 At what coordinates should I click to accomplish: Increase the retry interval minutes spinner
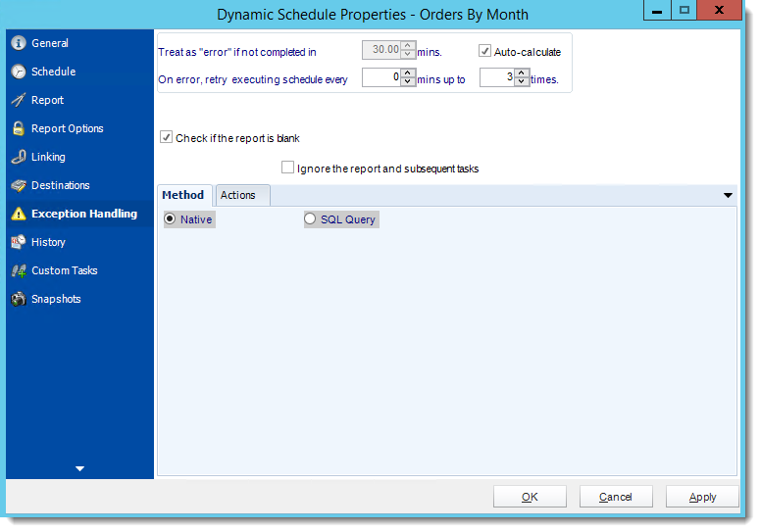408,73
